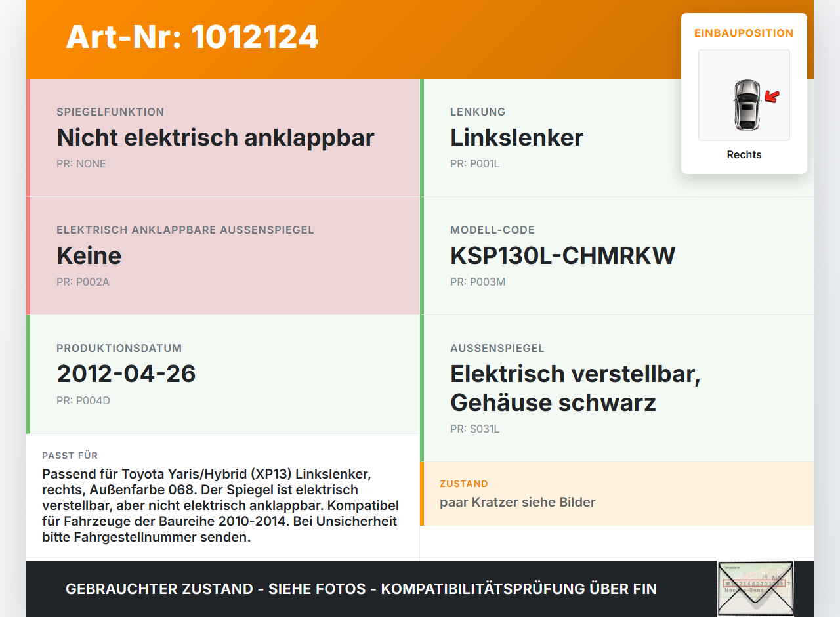Click the EINBAUPOSITION heading label

(744, 33)
